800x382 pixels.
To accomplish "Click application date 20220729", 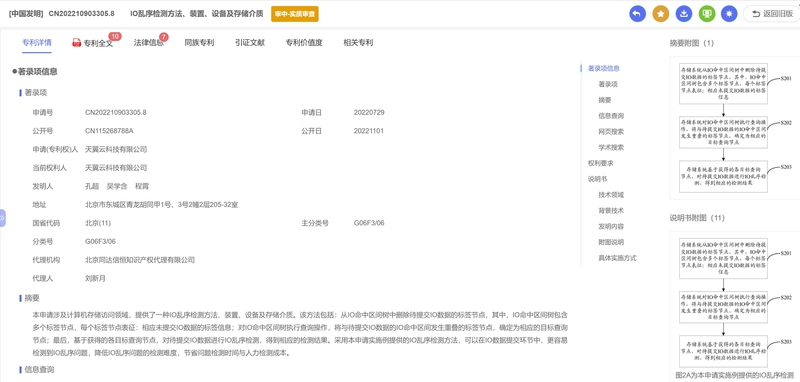I will pos(369,112).
